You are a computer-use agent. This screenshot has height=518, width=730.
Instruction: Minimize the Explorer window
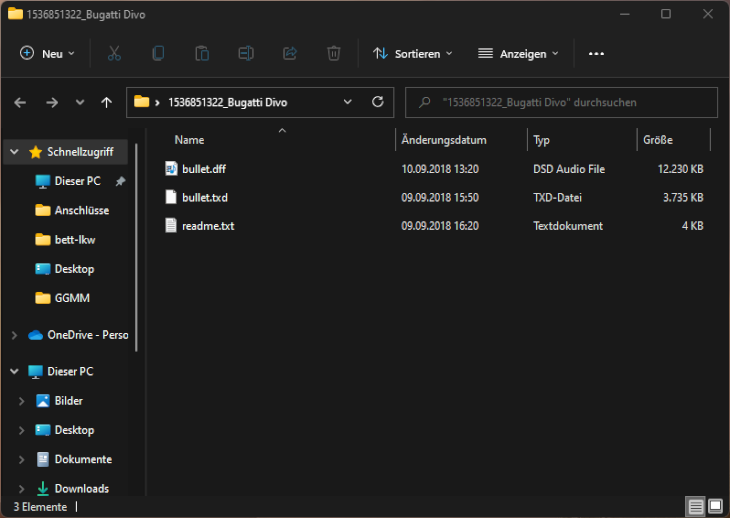[x=625, y=14]
